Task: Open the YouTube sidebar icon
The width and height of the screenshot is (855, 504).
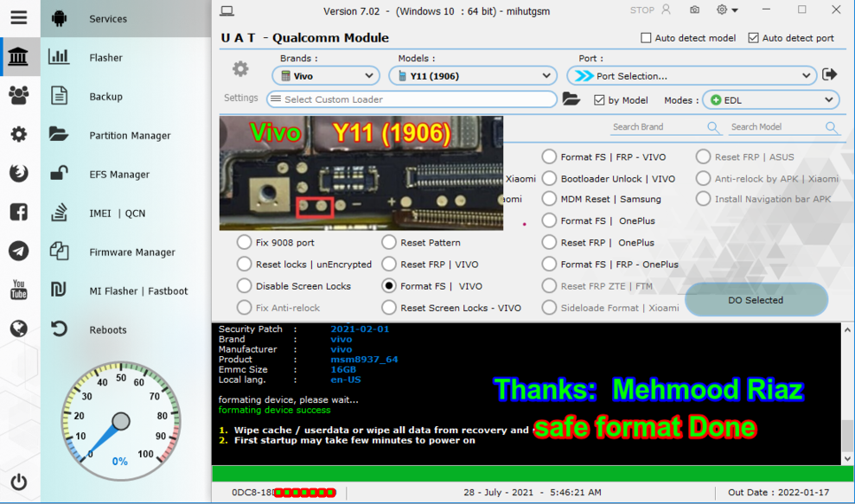Action: pyautogui.click(x=18, y=290)
